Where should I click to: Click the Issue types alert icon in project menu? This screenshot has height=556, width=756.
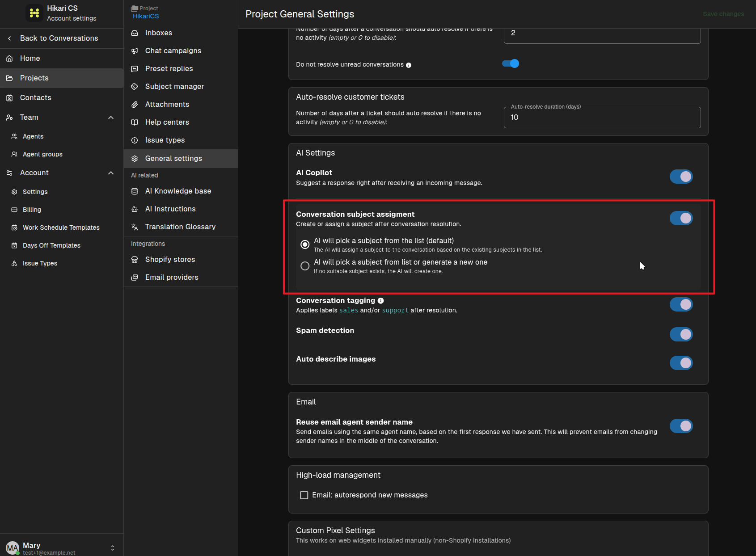point(135,140)
